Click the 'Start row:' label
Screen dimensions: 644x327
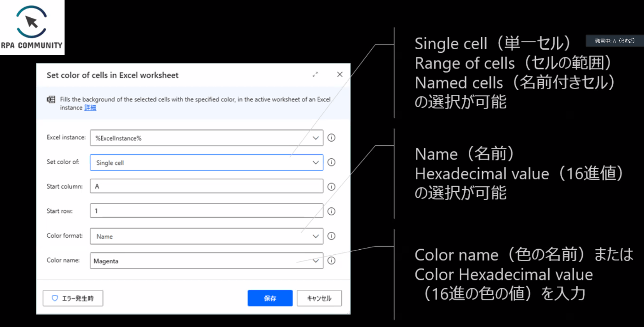point(60,211)
